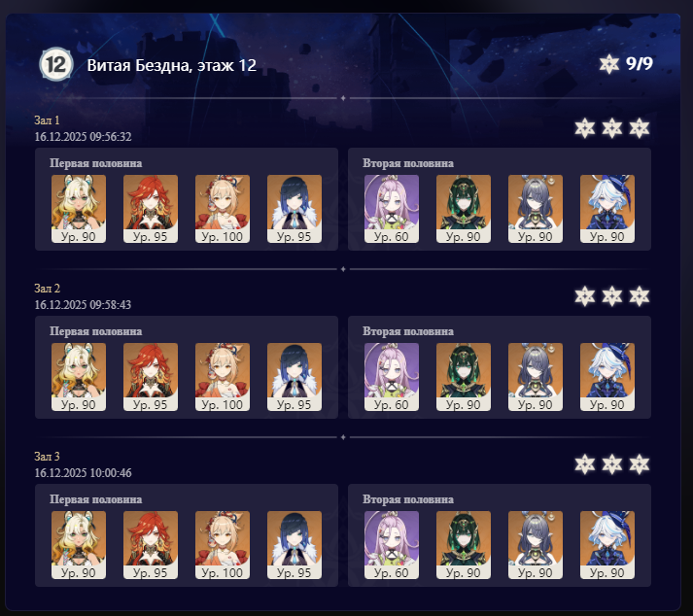Click the Зал 1 heading
Screen dimensions: 693x616
point(47,120)
